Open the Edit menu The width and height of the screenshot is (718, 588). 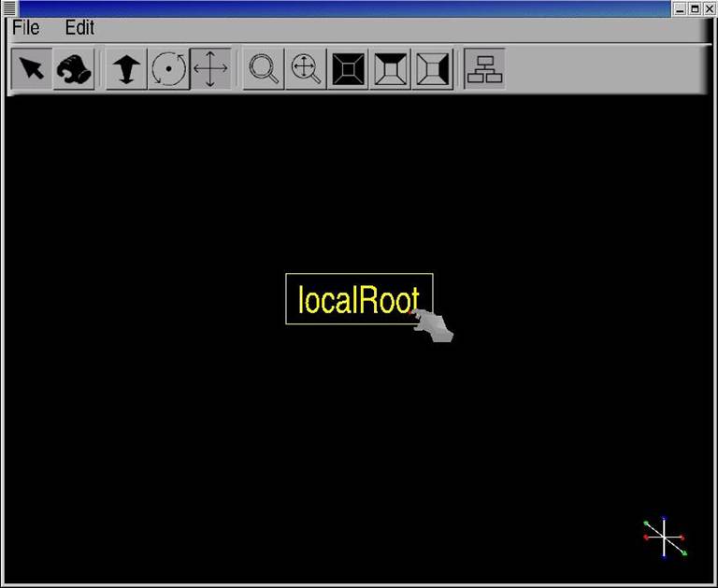79,28
